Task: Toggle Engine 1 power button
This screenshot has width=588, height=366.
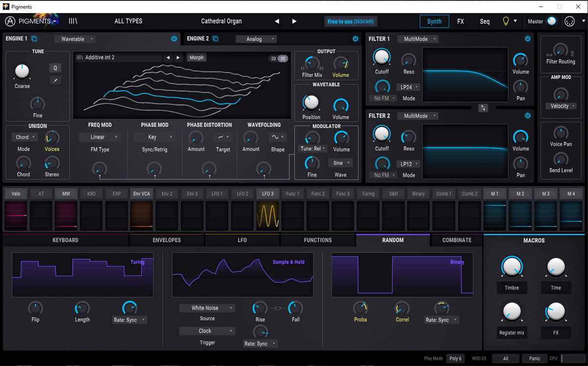Action: tap(174, 39)
